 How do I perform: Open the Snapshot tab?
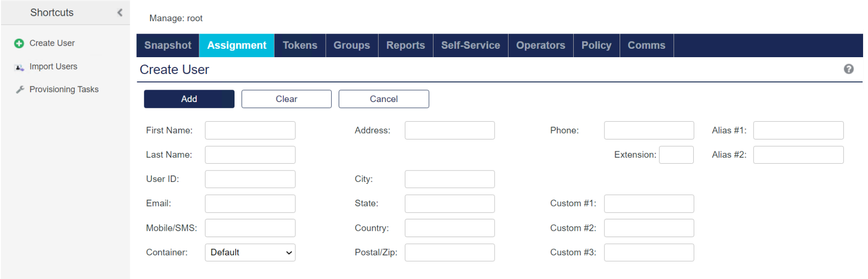click(x=168, y=45)
